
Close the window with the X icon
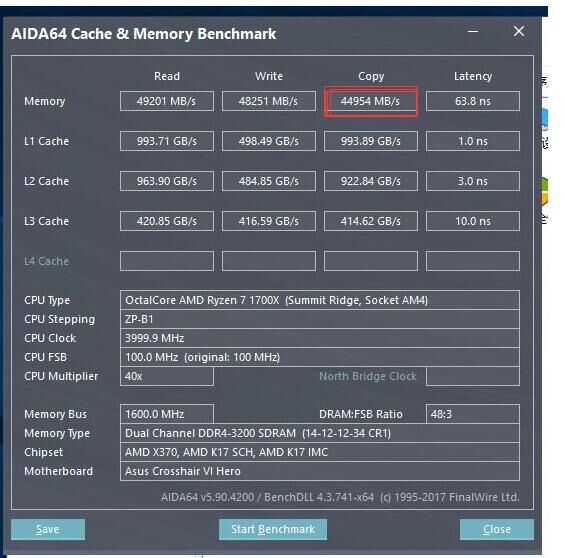pyautogui.click(x=519, y=31)
